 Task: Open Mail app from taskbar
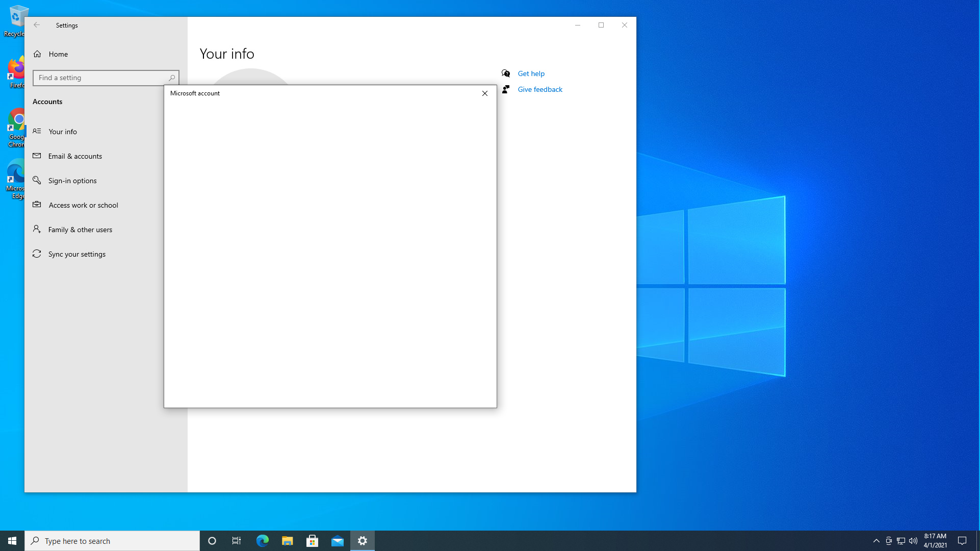(337, 541)
